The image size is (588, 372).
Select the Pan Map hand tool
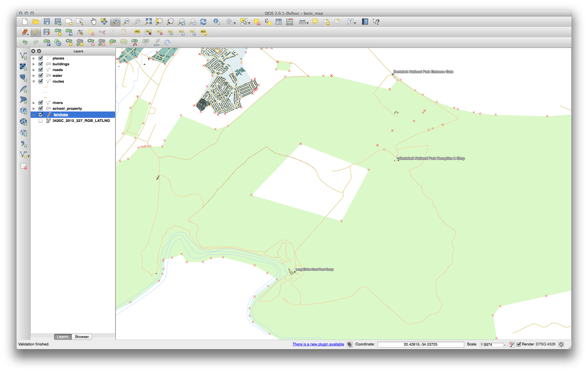pyautogui.click(x=93, y=22)
